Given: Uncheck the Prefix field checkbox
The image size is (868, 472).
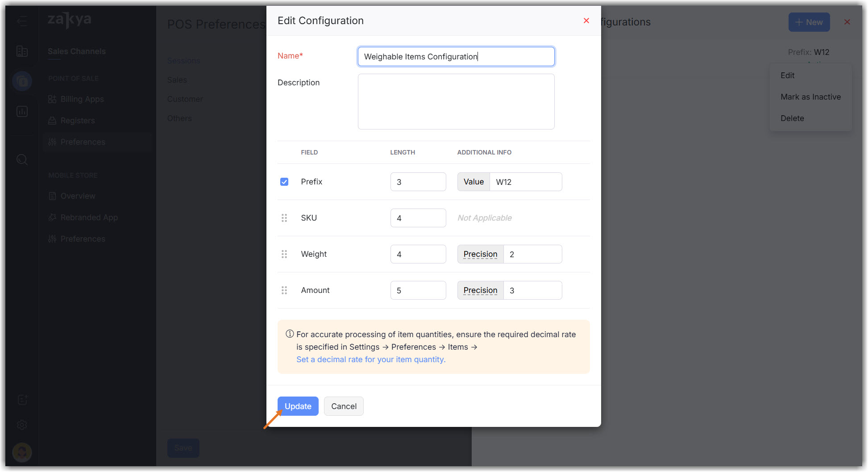Looking at the screenshot, I should coord(284,182).
